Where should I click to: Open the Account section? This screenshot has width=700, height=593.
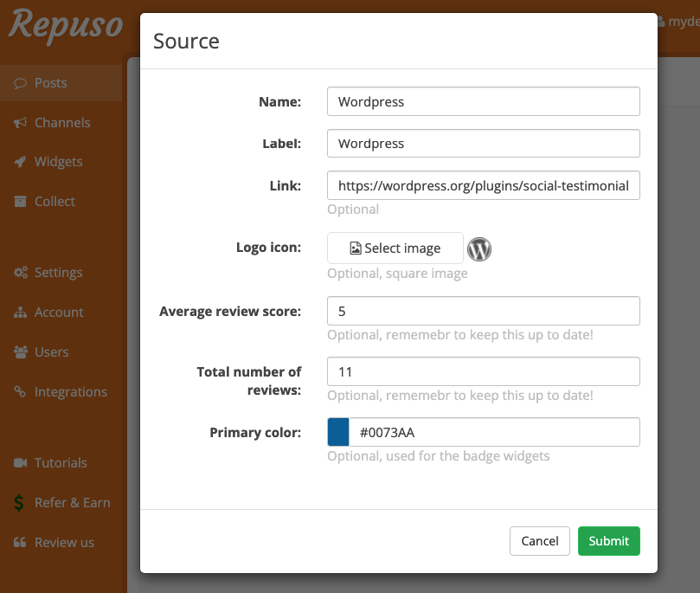55,312
